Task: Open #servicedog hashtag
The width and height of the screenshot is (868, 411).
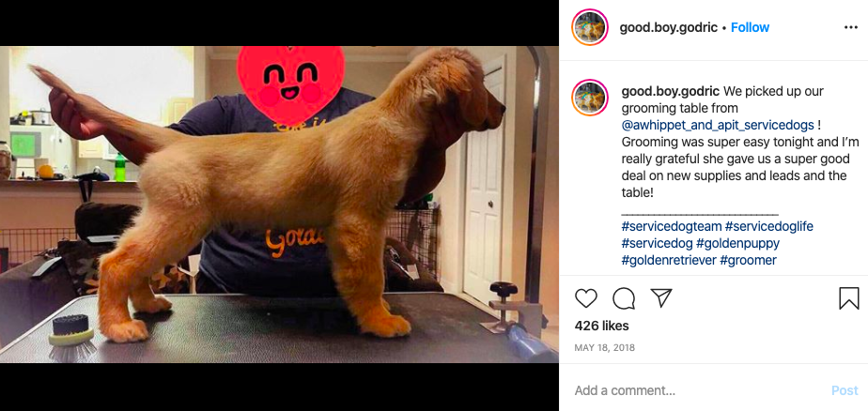Action: coord(657,243)
